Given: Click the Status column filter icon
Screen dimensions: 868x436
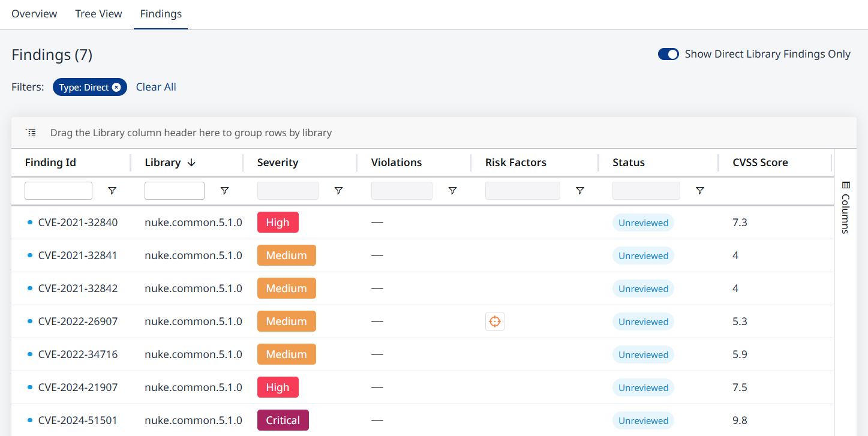Looking at the screenshot, I should [x=699, y=191].
